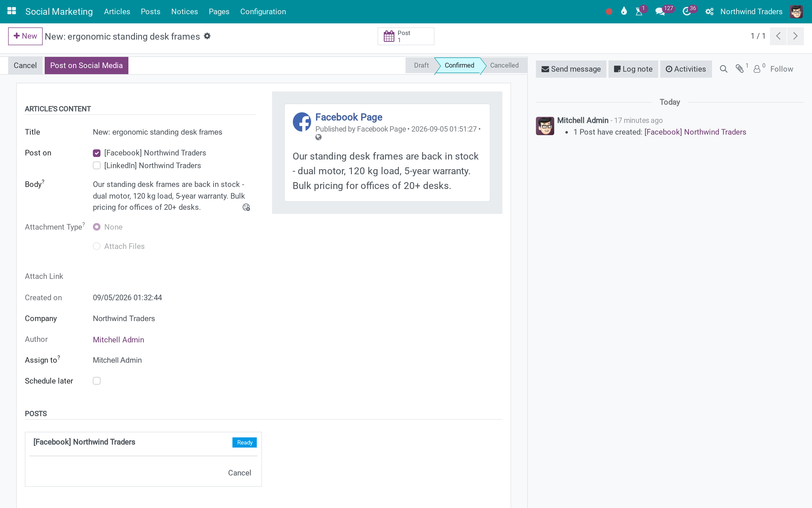Open the Mitchell Admin author link

(119, 340)
